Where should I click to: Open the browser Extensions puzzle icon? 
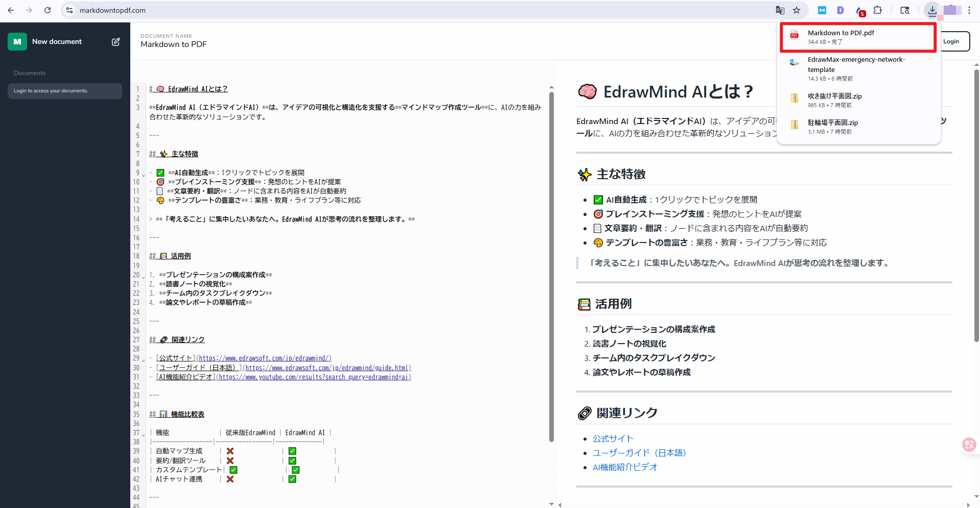878,10
